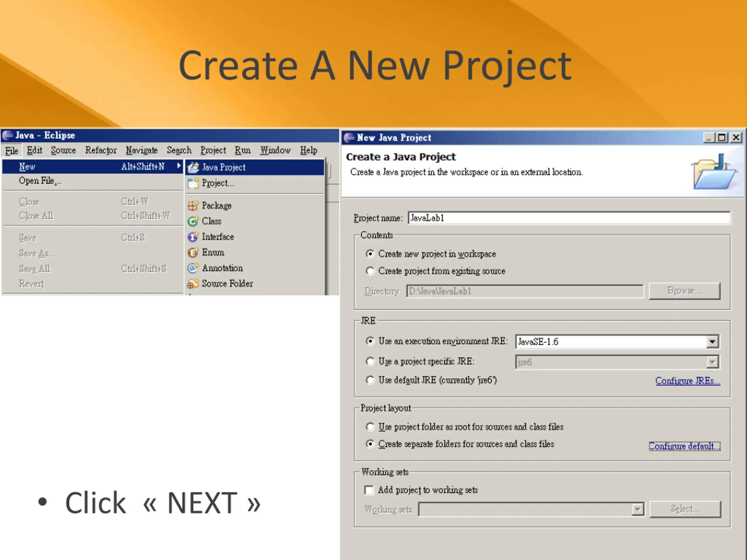747x560 pixels.
Task: Click the Source Folder icon in the submenu
Action: pyautogui.click(x=193, y=283)
